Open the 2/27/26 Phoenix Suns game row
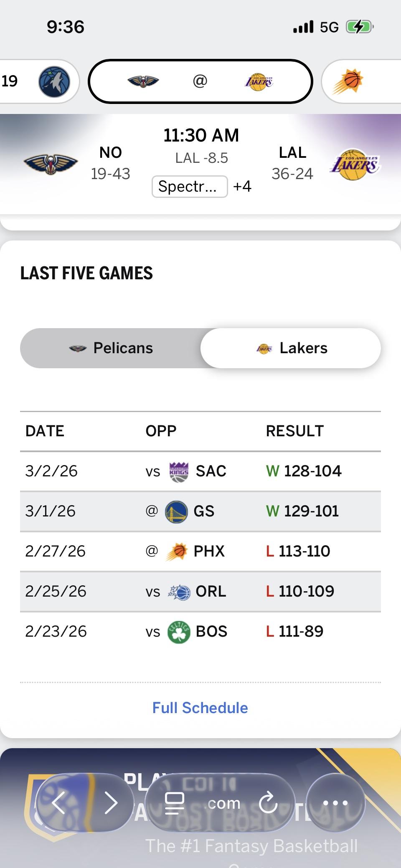Screen dimensions: 401x868 [200, 552]
